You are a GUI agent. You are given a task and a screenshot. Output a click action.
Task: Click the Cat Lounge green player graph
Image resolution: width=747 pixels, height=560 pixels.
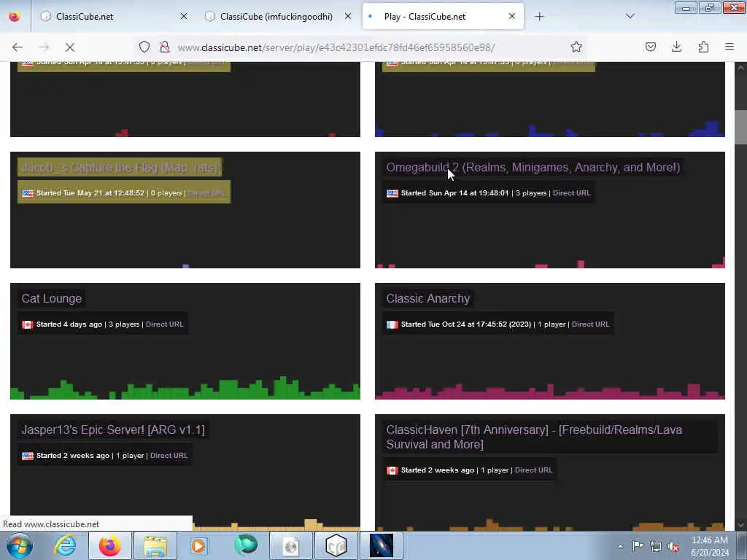pos(185,388)
